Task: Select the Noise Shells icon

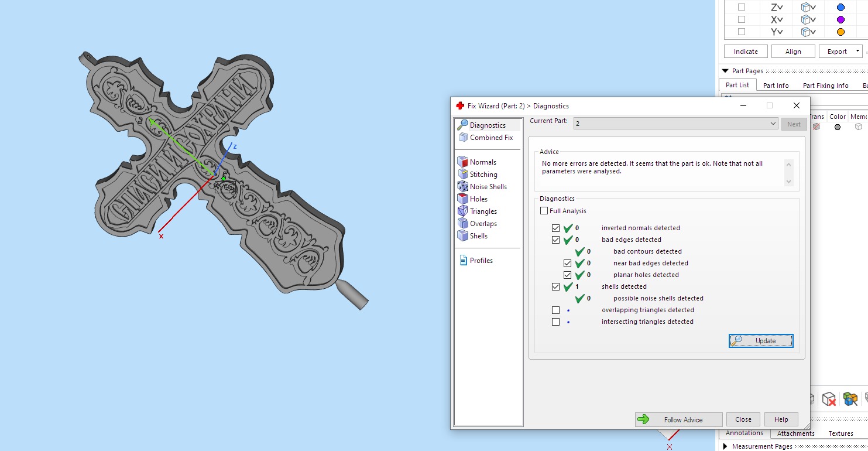Action: pyautogui.click(x=462, y=186)
